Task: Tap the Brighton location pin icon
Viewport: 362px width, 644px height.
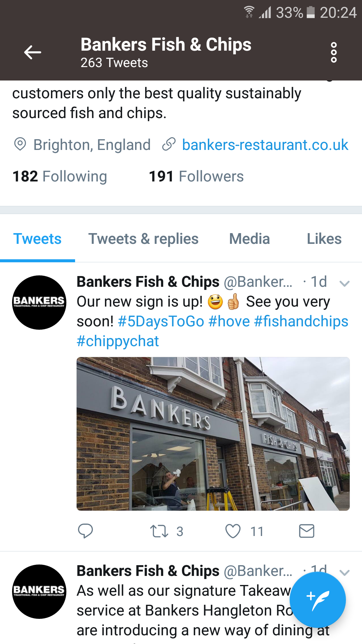Action: (20, 144)
